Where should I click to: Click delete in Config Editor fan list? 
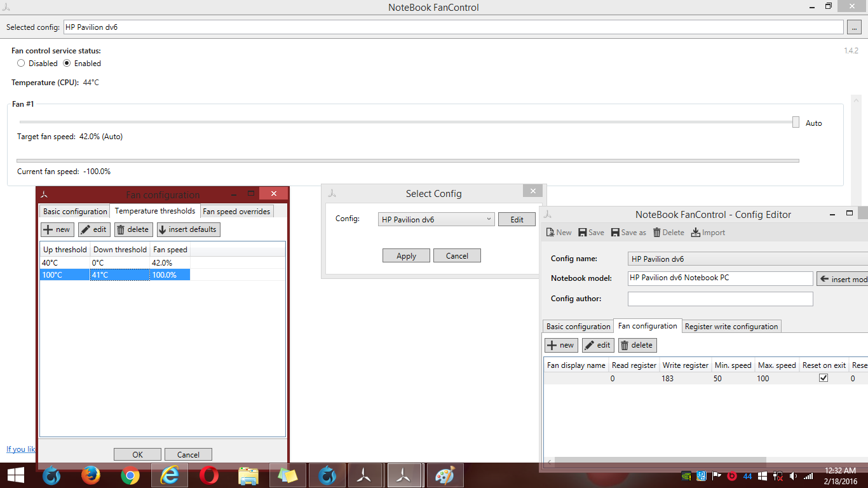[637, 345]
